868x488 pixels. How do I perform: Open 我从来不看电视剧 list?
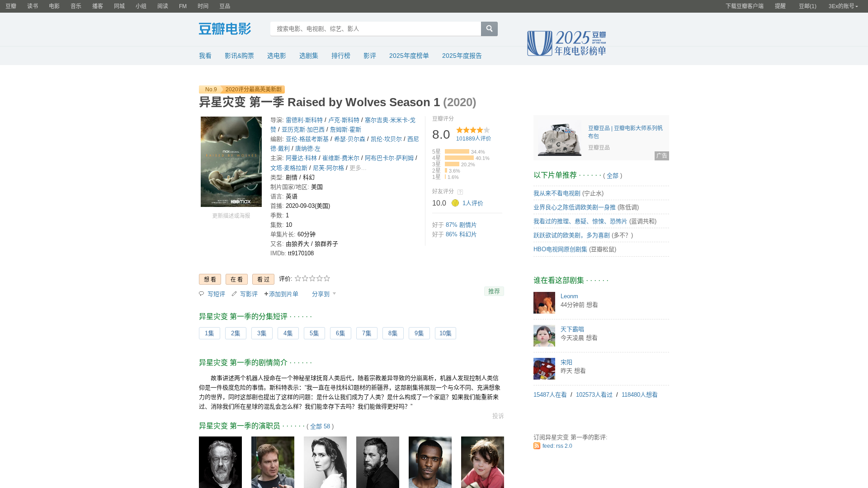(557, 193)
